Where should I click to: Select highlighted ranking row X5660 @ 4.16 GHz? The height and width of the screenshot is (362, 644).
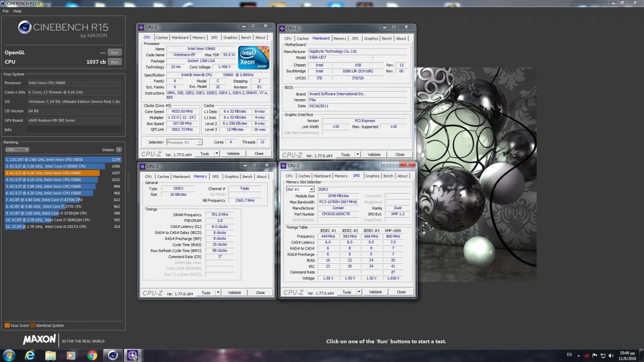(x=63, y=173)
